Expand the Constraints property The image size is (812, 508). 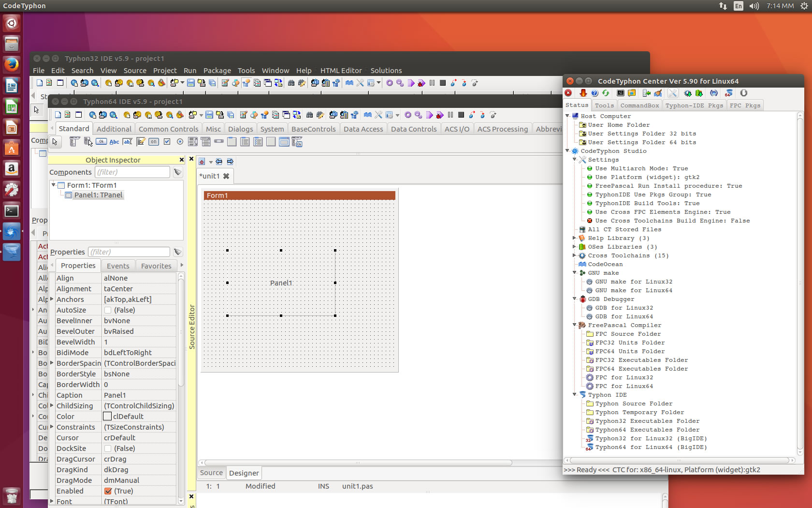pos(52,427)
